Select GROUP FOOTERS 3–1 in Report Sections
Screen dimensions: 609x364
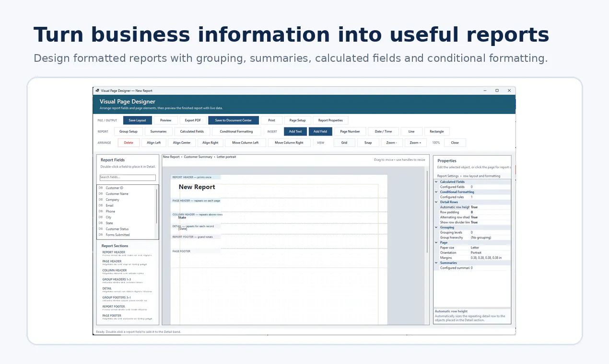pyautogui.click(x=117, y=298)
